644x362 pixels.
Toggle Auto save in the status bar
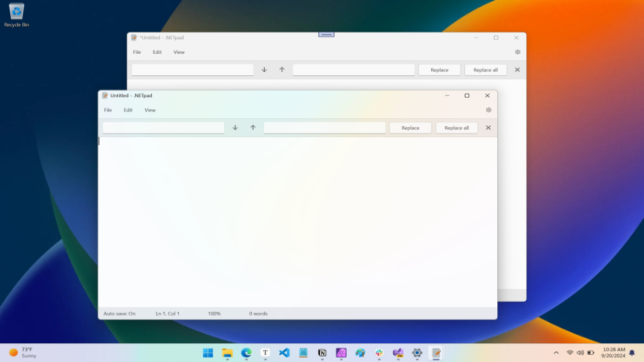coord(120,313)
